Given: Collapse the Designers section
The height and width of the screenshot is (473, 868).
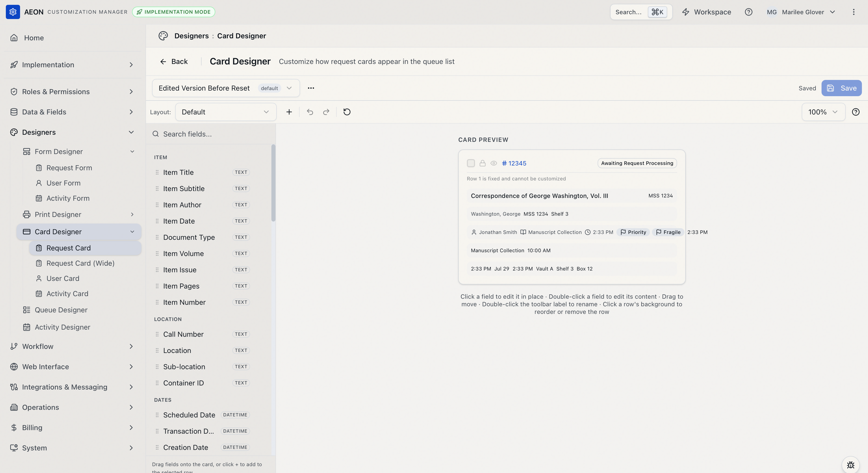Looking at the screenshot, I should coord(72,132).
